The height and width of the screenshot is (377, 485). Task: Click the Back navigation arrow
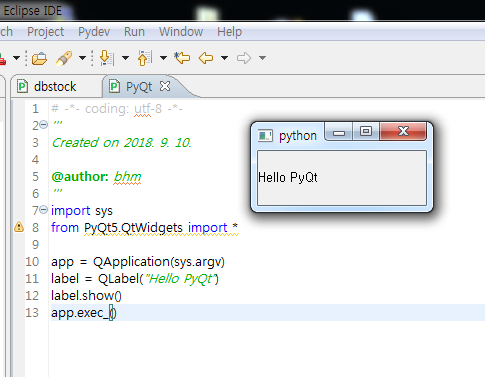[x=206, y=58]
